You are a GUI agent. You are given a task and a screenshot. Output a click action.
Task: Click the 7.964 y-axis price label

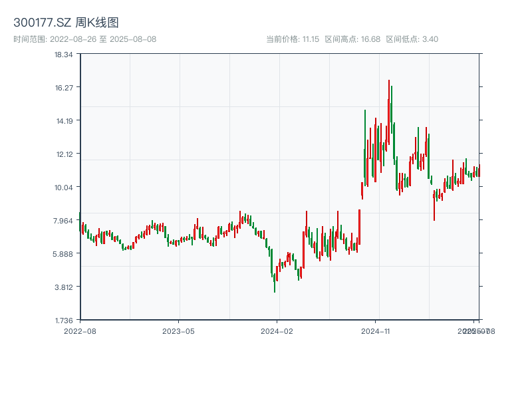coord(64,221)
